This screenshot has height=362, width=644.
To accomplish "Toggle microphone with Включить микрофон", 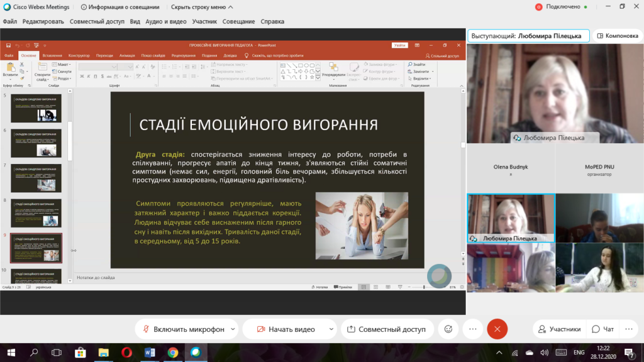I will 184,329.
